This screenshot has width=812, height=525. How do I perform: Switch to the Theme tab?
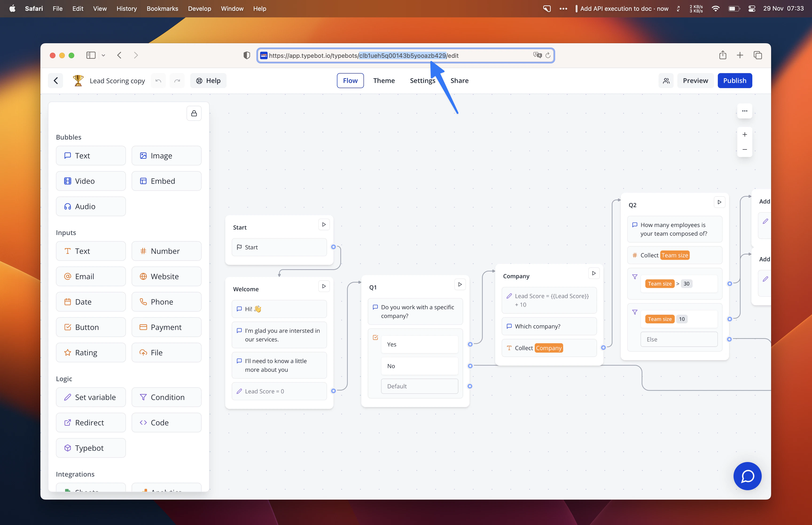pyautogui.click(x=384, y=80)
